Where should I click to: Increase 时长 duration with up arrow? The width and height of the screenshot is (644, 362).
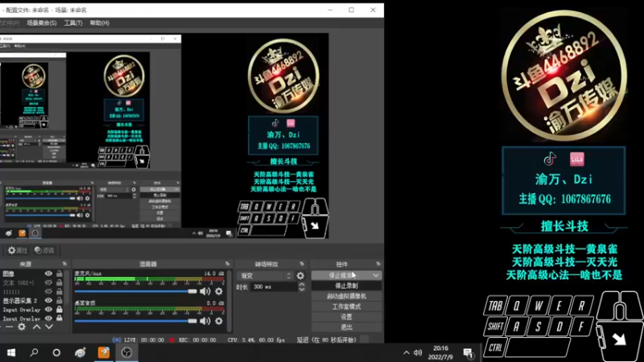pyautogui.click(x=302, y=285)
